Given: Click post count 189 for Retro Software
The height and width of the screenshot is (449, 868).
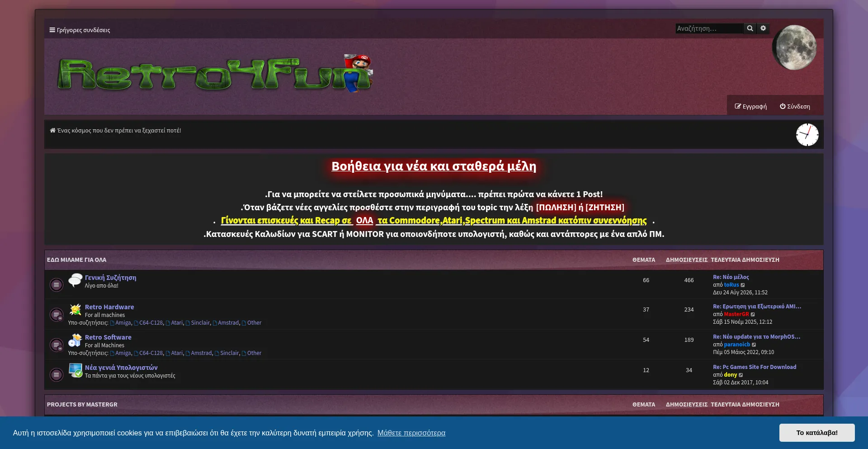Looking at the screenshot, I should (689, 340).
